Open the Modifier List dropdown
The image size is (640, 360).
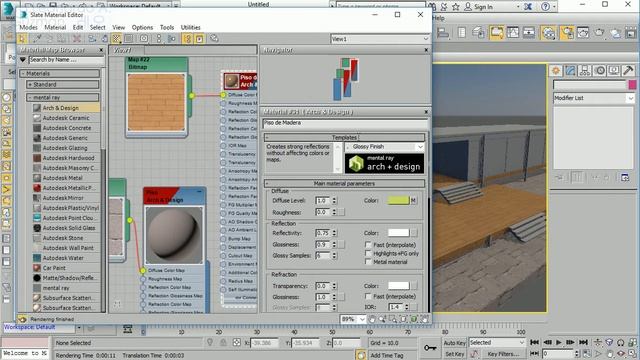click(x=594, y=98)
